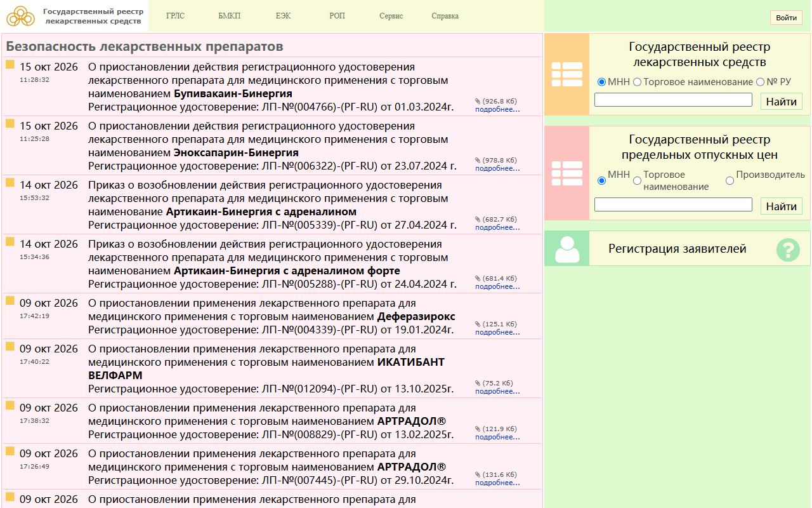Image resolution: width=812 pixels, height=508 pixels.
Task: Click the paperclip attachment icon for Деферазирокс
Action: point(478,324)
